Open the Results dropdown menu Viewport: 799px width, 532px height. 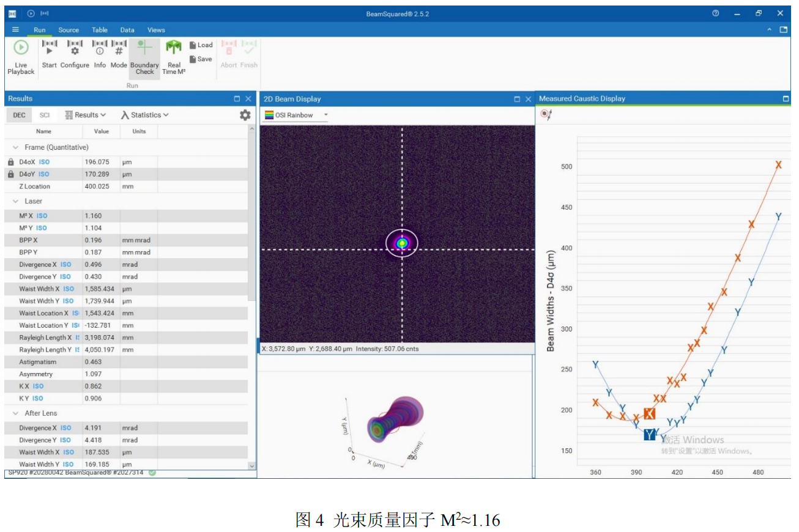(x=86, y=115)
